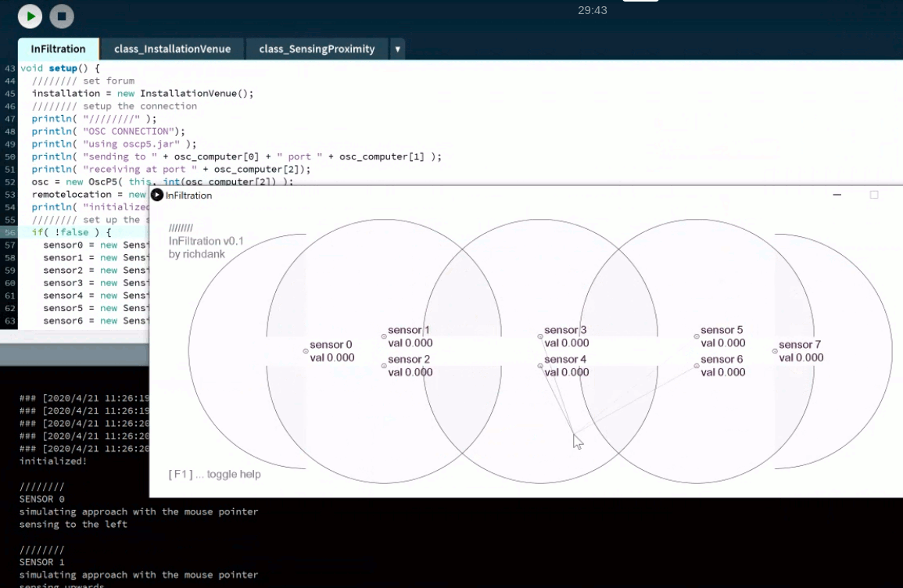Click the Processing icon in InFiltration title bar

(x=157, y=195)
